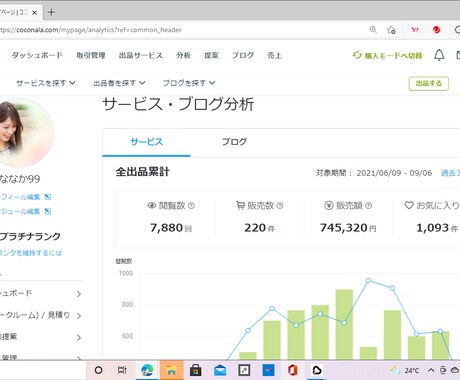460x380 pixels.
Task: Click the weather 24°C taskbar widget
Action: (405, 370)
